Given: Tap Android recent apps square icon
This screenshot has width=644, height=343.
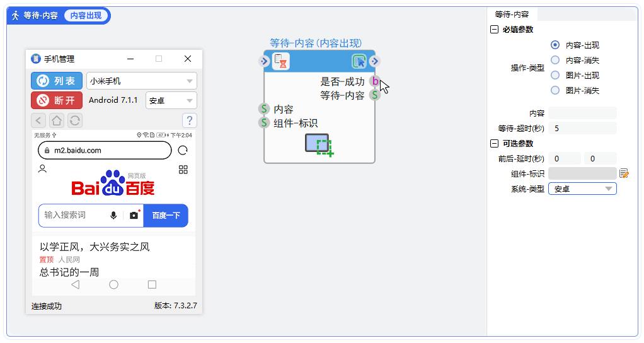Looking at the screenshot, I should tap(152, 284).
